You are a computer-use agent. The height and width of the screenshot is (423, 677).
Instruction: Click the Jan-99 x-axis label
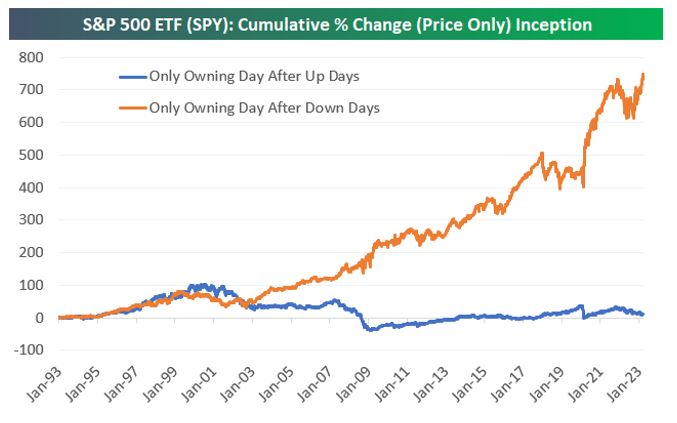tap(164, 387)
